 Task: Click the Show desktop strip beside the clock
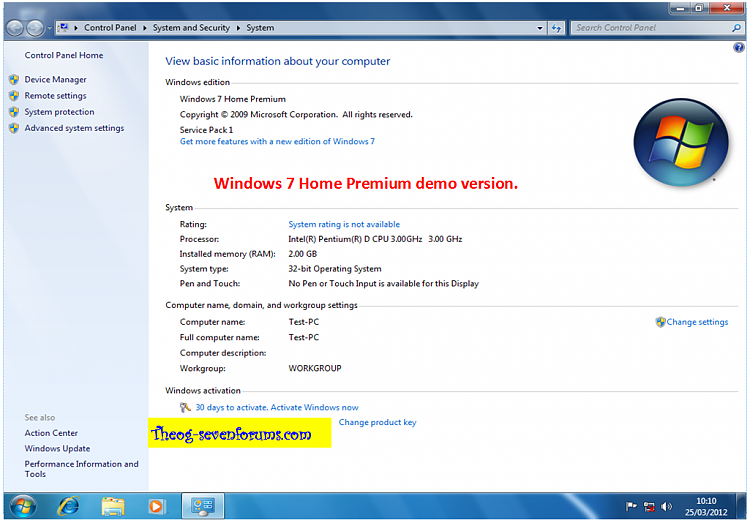coord(741,506)
